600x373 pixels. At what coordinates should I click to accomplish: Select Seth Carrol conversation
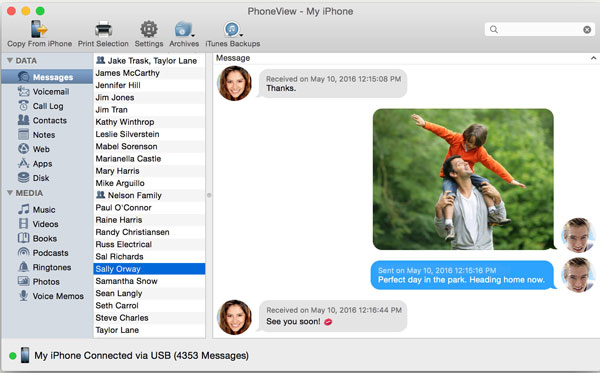pos(149,305)
